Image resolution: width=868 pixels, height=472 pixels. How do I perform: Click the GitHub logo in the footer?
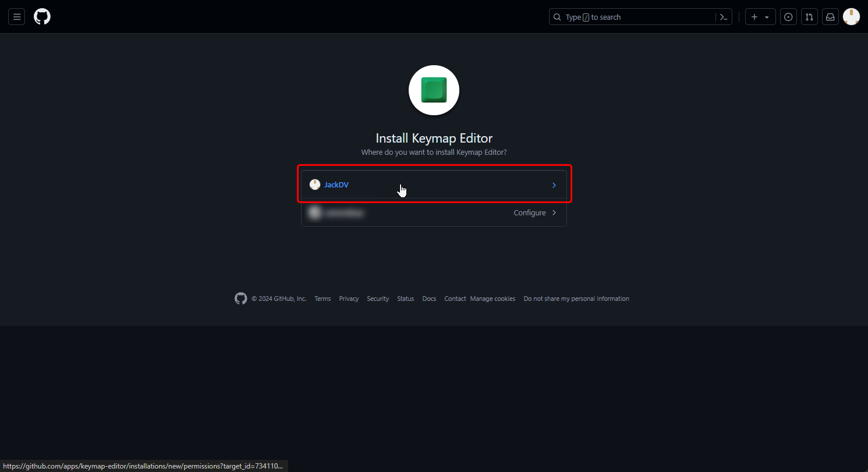click(x=240, y=299)
